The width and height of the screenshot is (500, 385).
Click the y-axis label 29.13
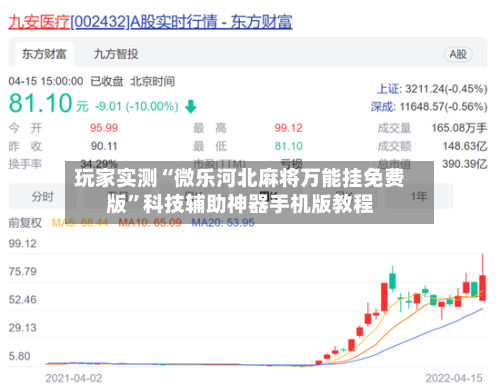23,328
